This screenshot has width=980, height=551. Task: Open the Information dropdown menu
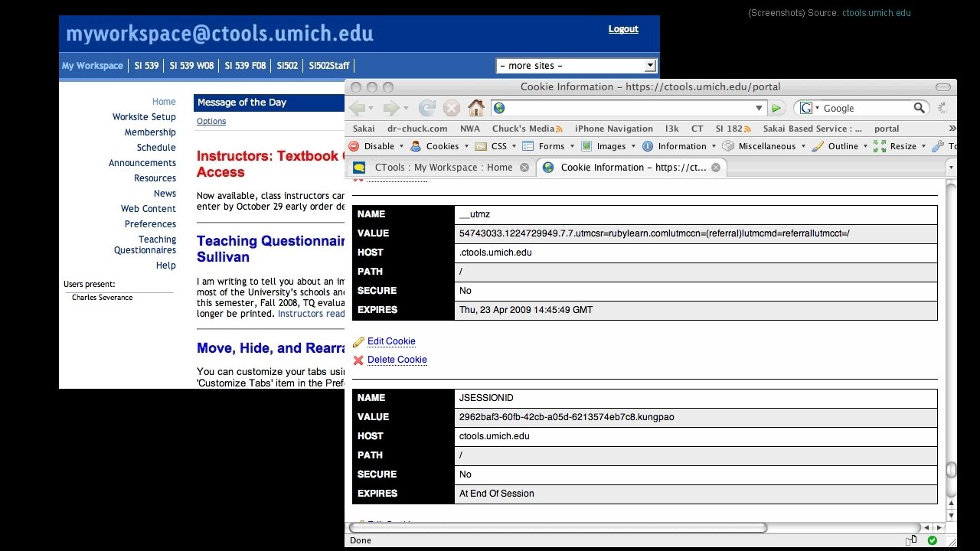(x=679, y=146)
